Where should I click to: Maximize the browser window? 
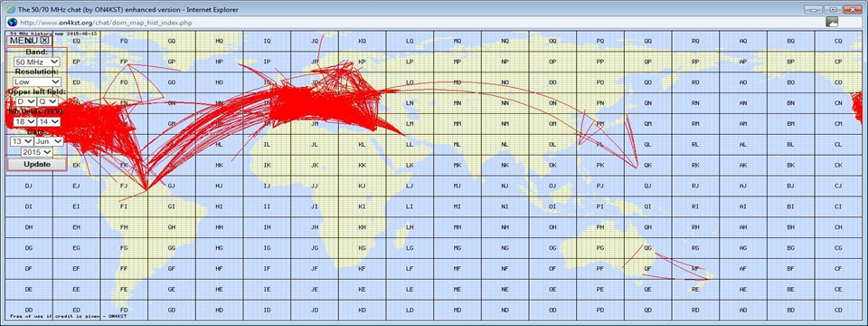(x=832, y=9)
